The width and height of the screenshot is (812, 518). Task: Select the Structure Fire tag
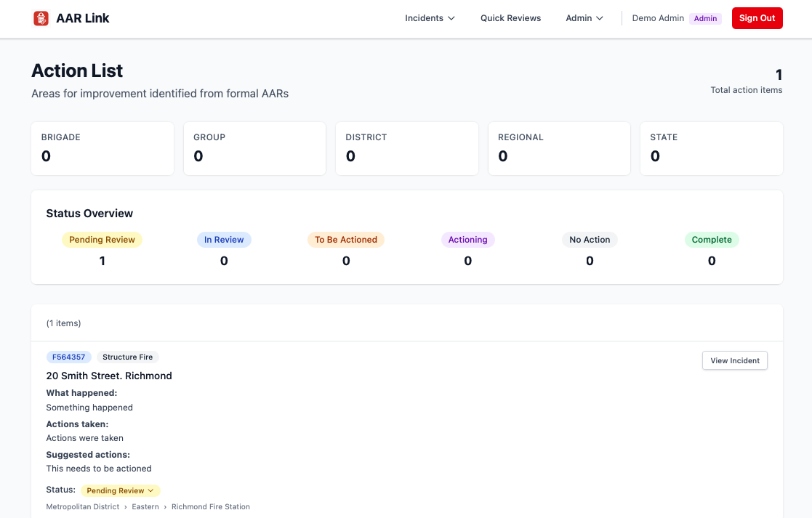127,357
